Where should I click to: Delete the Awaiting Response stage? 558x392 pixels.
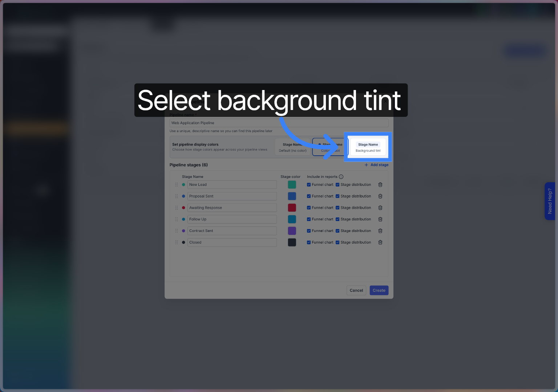(380, 208)
